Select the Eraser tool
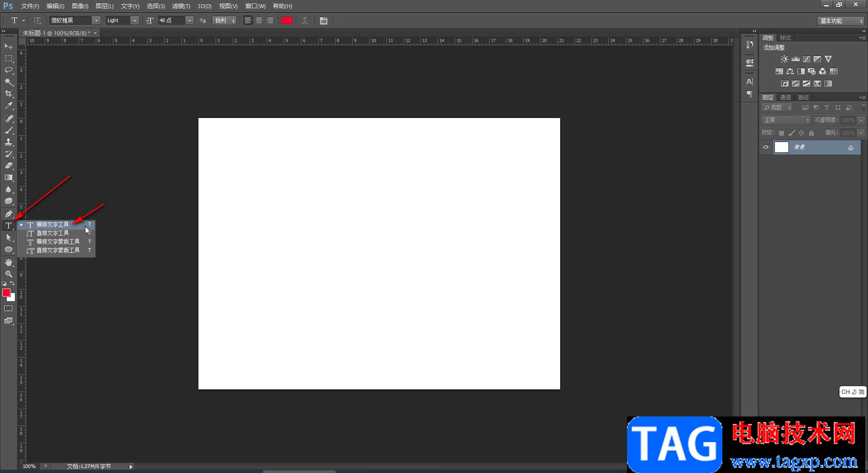The height and width of the screenshot is (473, 868). click(9, 166)
